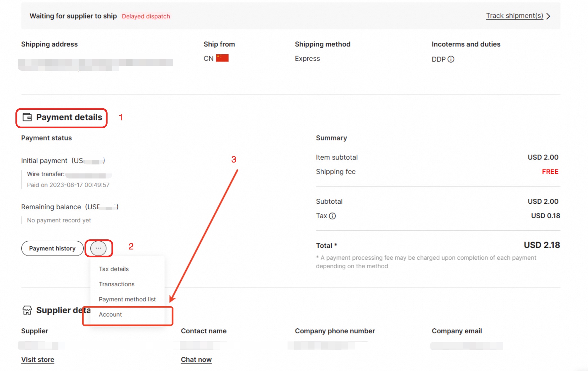Click the USD 0.18 tax value
Image resolution: width=588 pixels, height=371 pixels.
pos(545,216)
